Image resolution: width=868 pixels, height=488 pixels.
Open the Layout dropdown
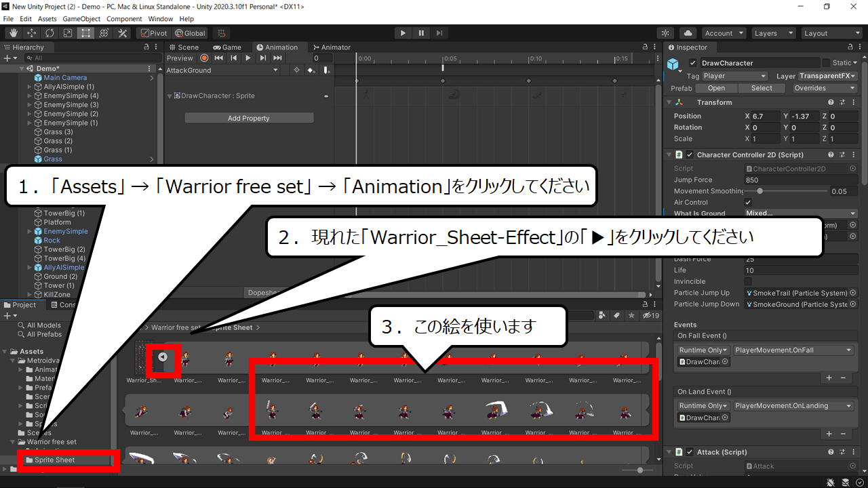831,33
